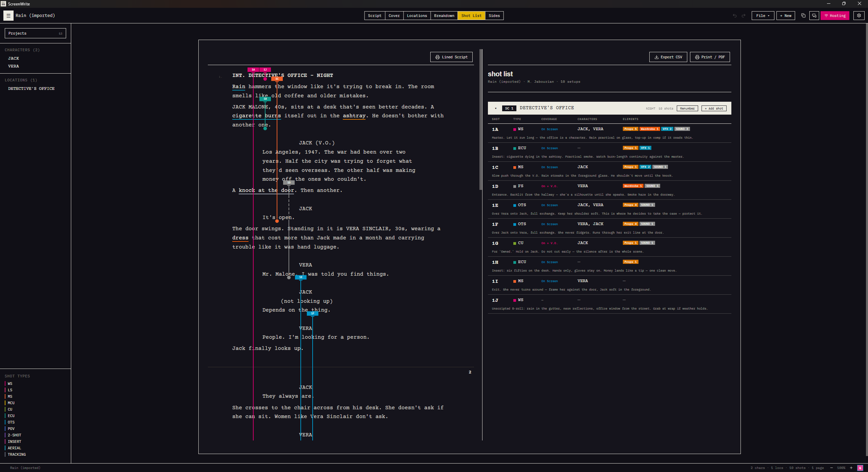The width and height of the screenshot is (868, 472).
Task: Select 2-SHOT in shot types legend
Action: point(14,435)
